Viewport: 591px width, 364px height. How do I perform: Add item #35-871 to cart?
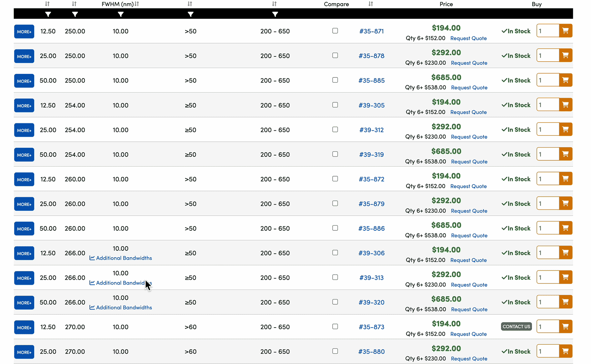coord(565,31)
